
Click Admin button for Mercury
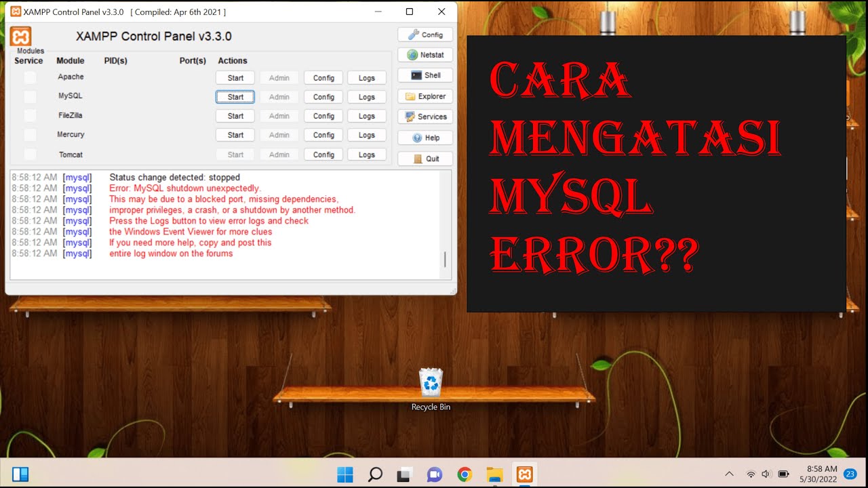tap(279, 135)
